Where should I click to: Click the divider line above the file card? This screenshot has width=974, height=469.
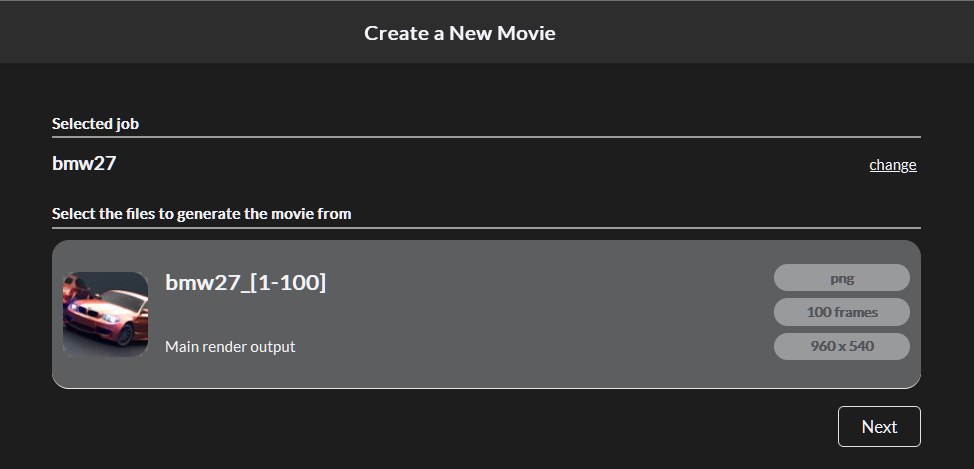coord(486,228)
